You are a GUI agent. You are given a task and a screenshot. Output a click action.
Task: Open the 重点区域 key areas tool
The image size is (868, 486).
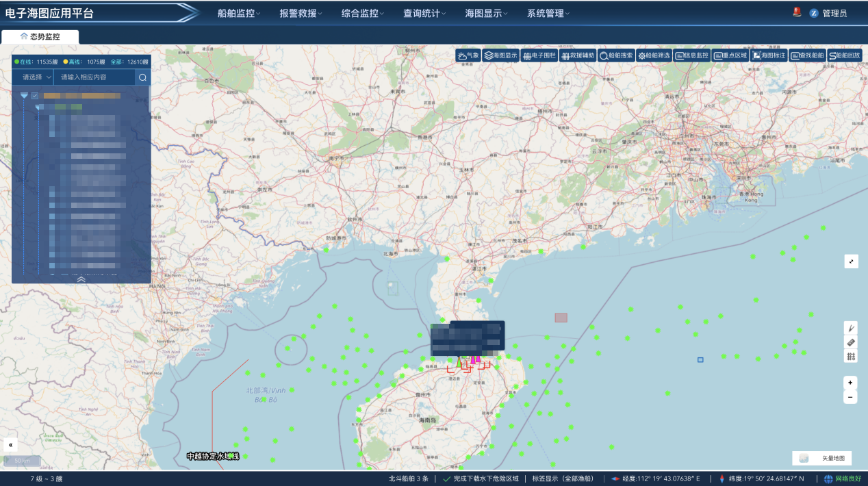730,55
